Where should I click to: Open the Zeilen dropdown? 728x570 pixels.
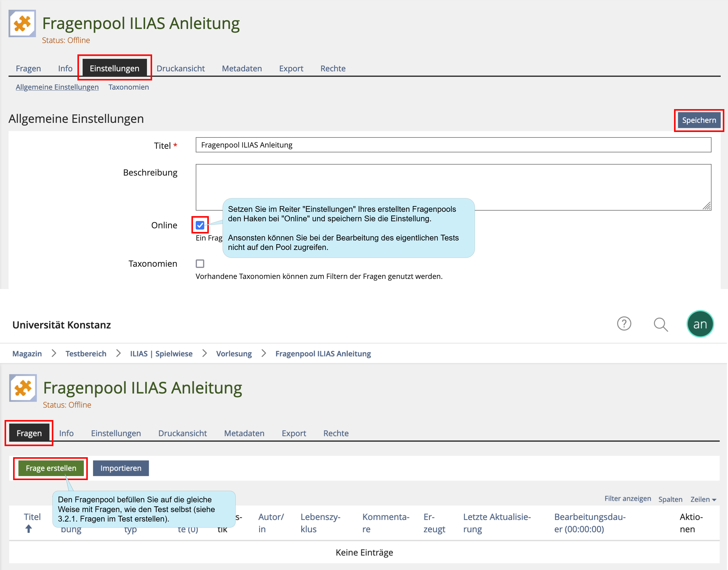(x=703, y=499)
